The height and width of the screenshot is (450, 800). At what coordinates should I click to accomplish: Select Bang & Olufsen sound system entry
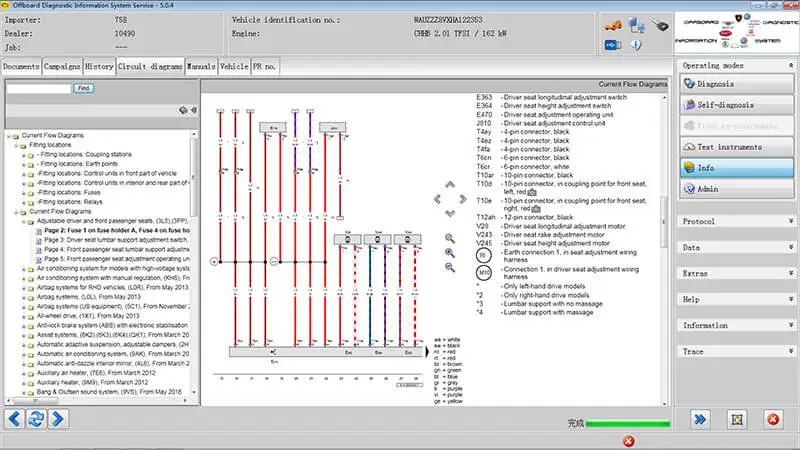[x=109, y=392]
